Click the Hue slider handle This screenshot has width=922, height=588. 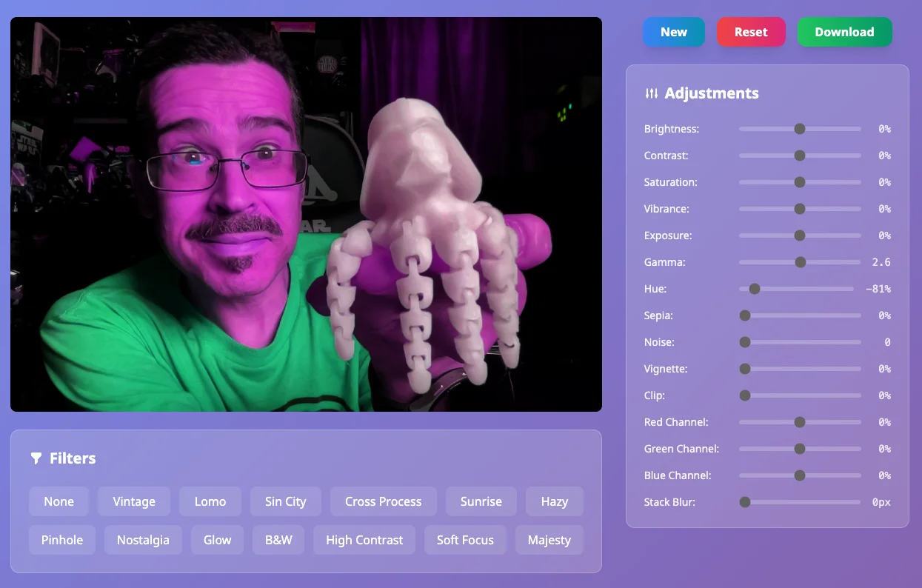pos(754,289)
